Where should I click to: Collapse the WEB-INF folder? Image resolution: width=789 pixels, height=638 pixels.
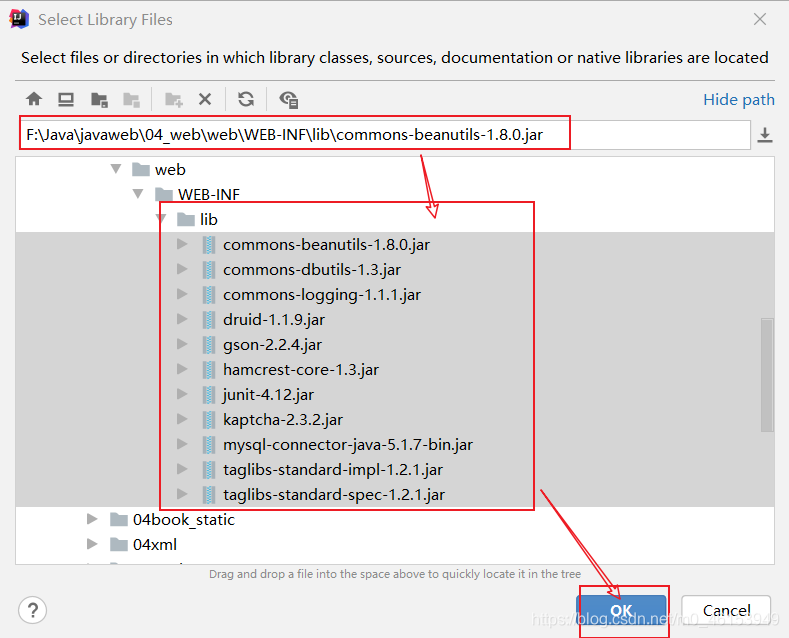coord(138,194)
